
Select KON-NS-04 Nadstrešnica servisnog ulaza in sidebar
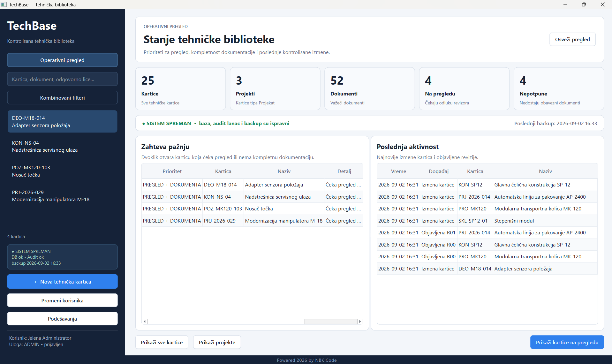(x=63, y=146)
